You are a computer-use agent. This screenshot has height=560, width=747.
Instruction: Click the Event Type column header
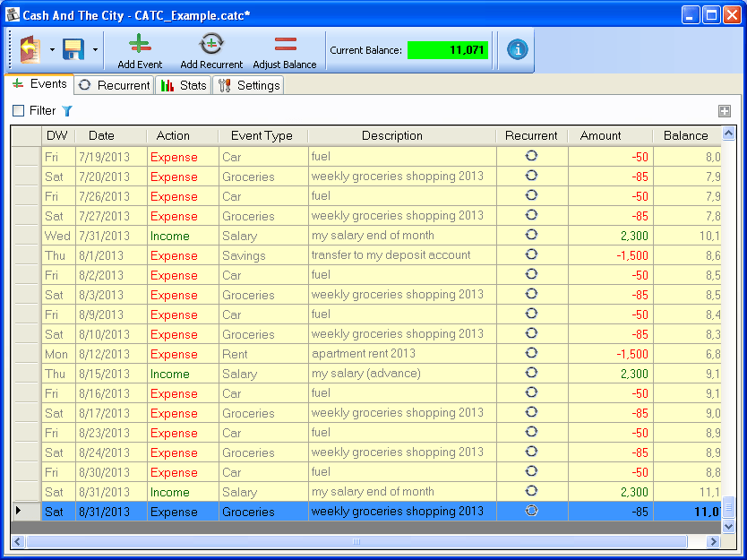click(x=262, y=136)
